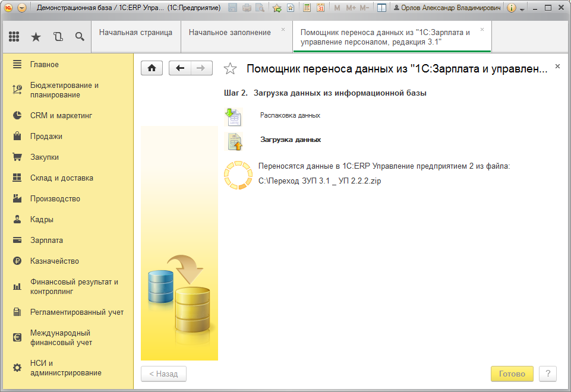Switch to the Начальное заполнение tab
Image resolution: width=571 pixels, height=392 pixels.
tap(229, 33)
